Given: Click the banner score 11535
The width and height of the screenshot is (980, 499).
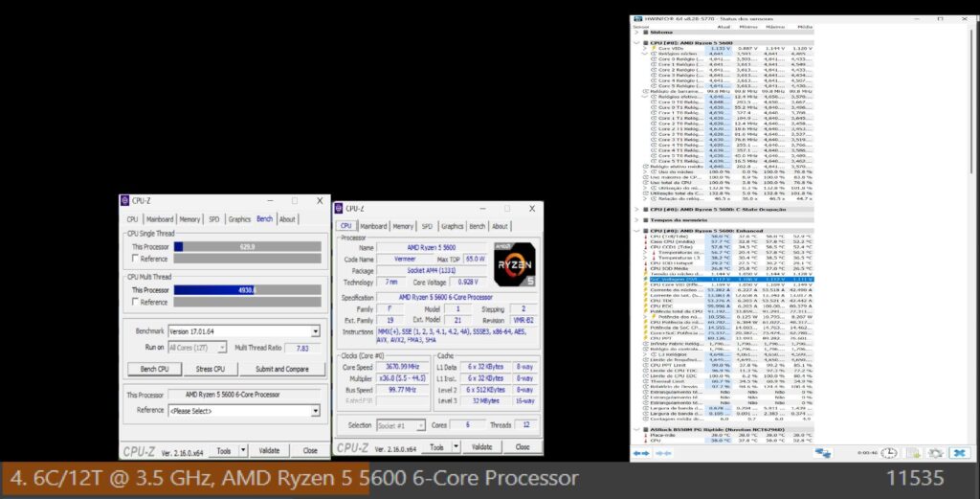Looking at the screenshot, I should (x=915, y=478).
